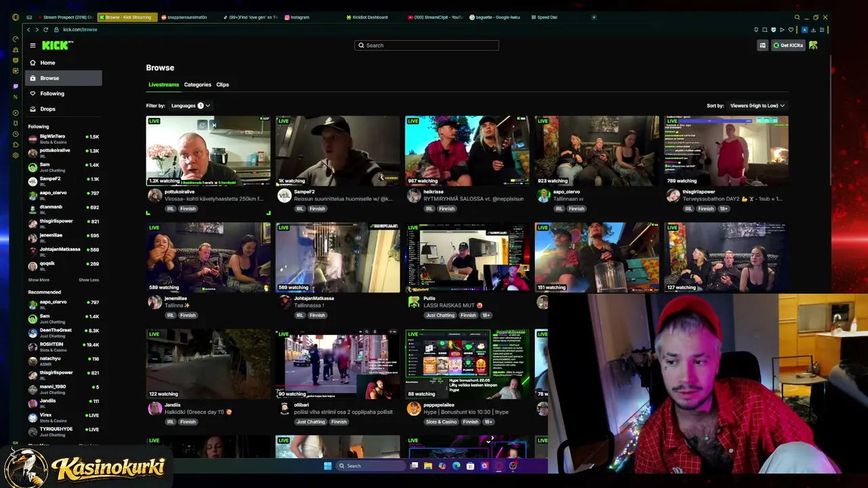Open dtanmanb channel in Following list
This screenshot has height=488, width=868.
pos(64,208)
